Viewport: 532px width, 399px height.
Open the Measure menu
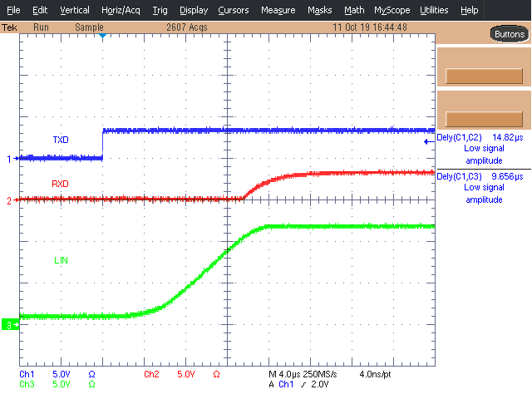[x=278, y=10]
